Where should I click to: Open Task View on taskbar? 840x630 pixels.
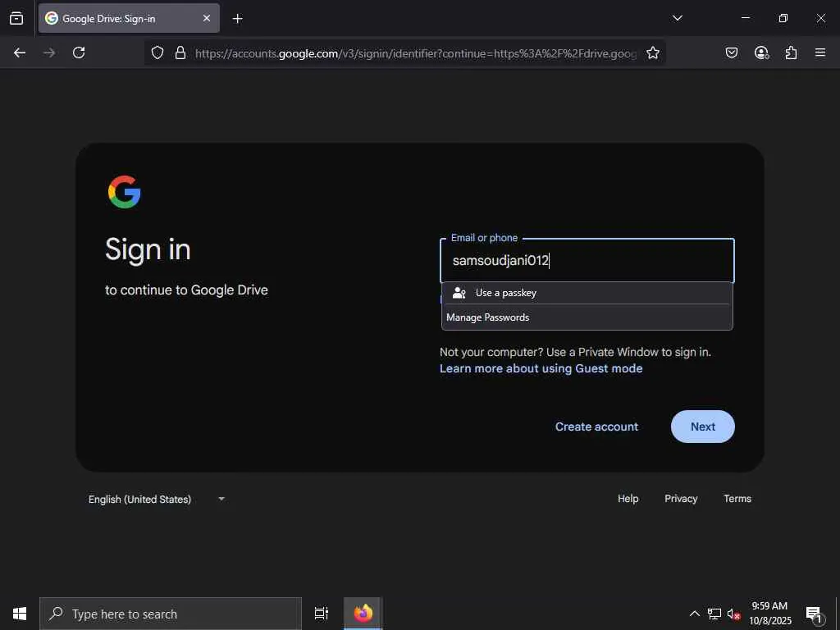321,614
